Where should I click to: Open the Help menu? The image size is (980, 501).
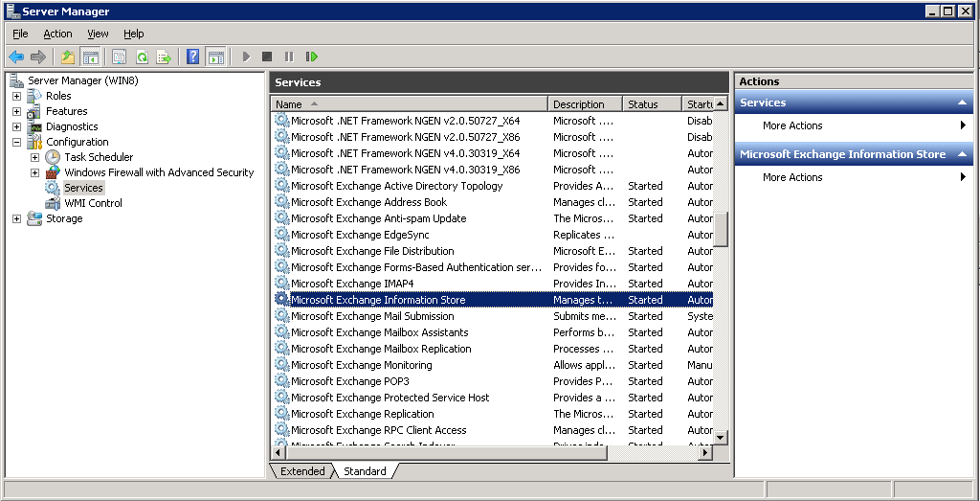point(133,34)
